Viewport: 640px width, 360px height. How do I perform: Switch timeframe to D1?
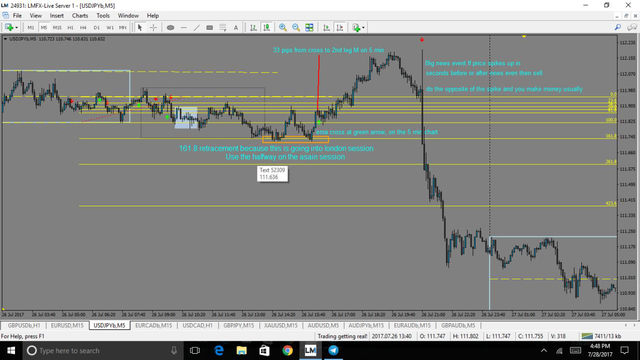click(x=96, y=28)
